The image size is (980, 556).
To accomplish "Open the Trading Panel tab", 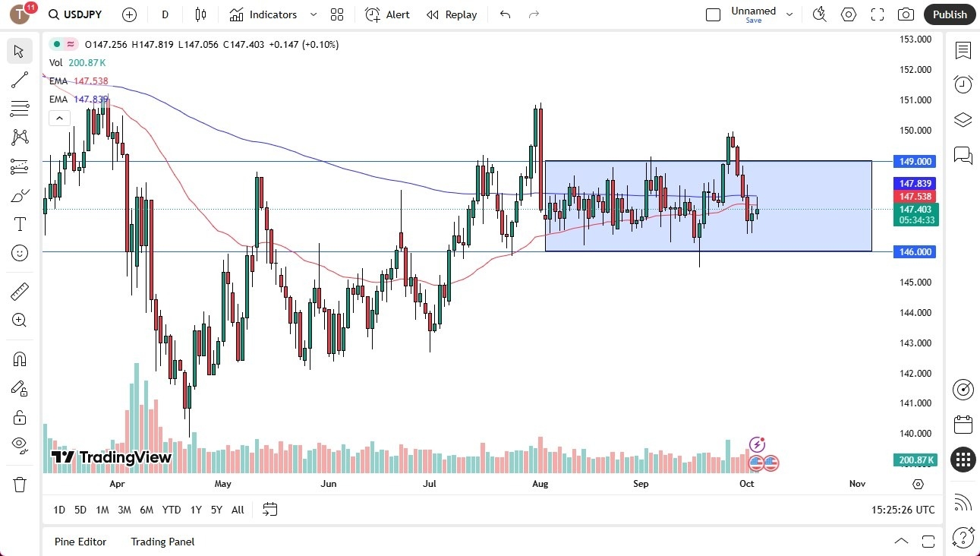I will click(x=162, y=542).
